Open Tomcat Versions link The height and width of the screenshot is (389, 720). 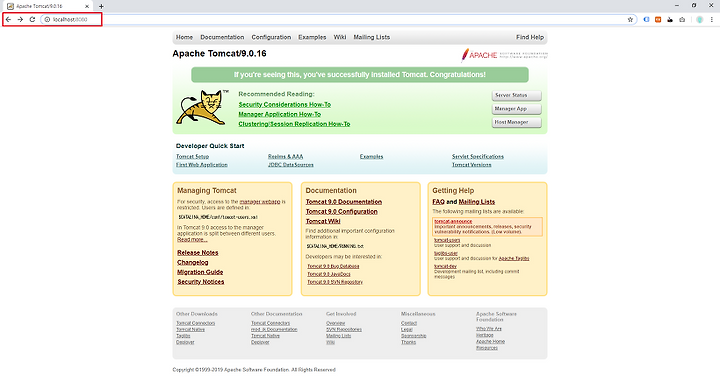472,165
